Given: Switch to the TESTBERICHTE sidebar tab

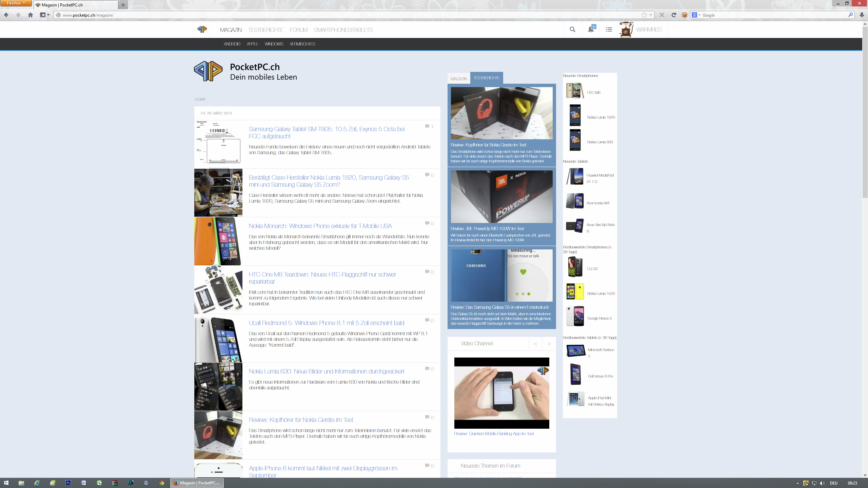Looking at the screenshot, I should point(487,78).
